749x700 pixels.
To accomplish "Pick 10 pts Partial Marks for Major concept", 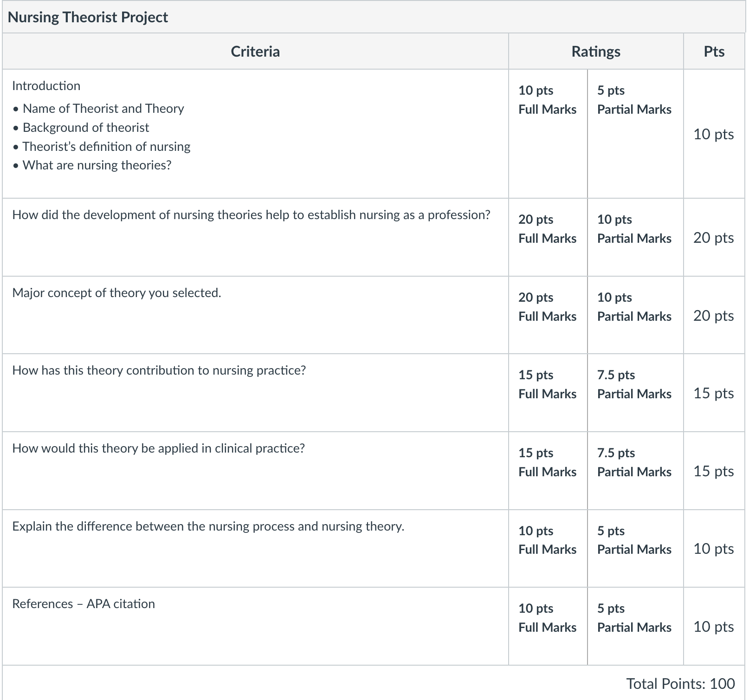I will pos(635,315).
